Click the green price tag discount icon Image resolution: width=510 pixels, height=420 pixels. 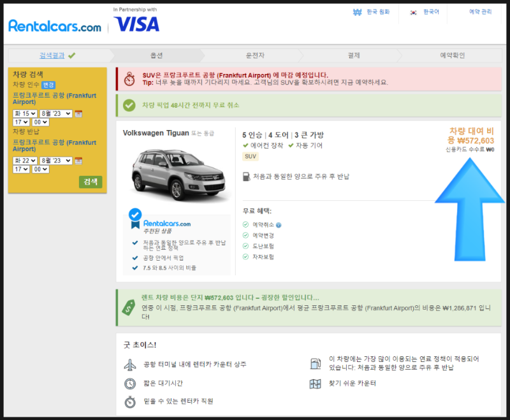pos(129,307)
